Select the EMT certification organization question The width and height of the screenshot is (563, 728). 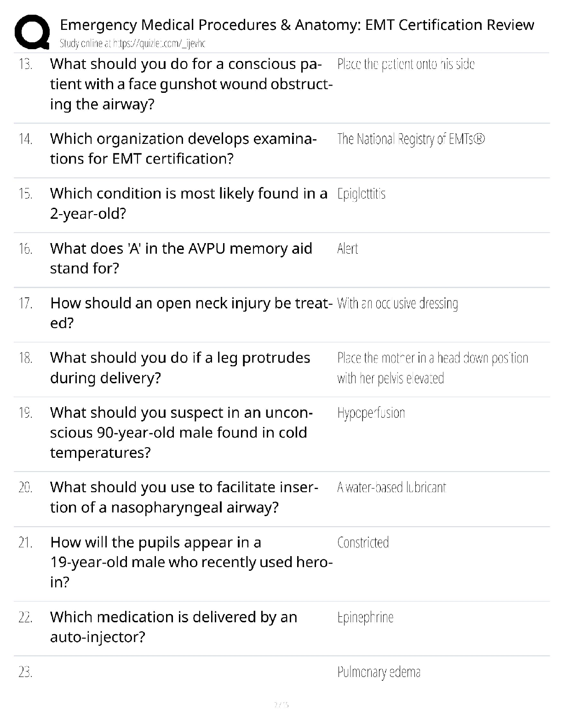(183, 148)
